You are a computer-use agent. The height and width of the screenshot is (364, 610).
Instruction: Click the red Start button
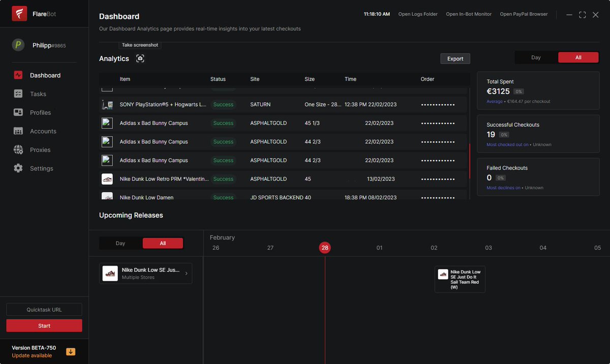point(44,325)
